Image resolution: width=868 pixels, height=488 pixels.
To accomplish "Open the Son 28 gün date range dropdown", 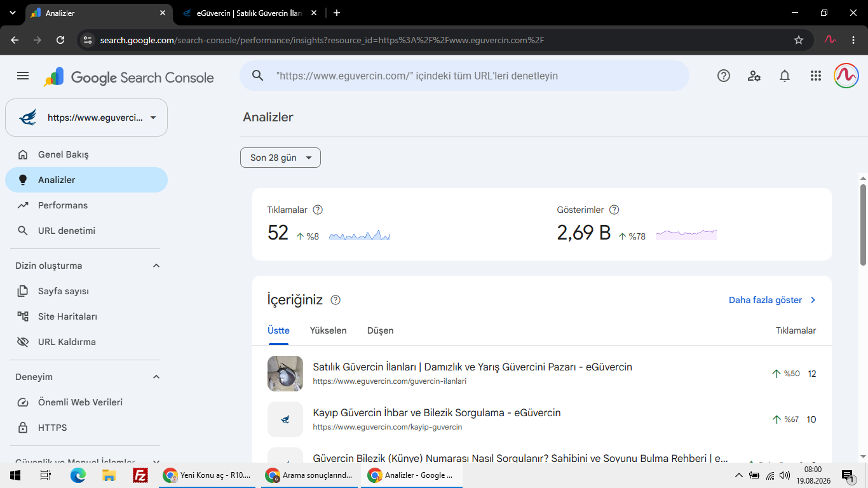I will point(280,158).
